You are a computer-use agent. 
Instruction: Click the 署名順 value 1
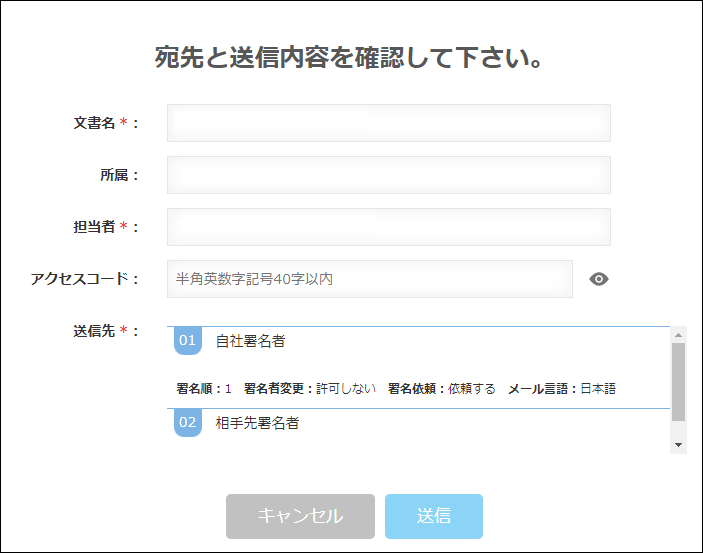click(x=228, y=388)
